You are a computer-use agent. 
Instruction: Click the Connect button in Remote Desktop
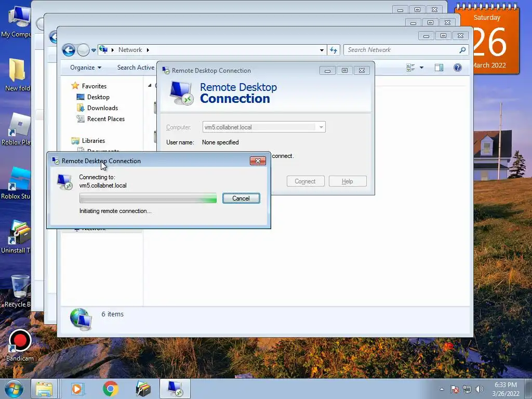point(305,181)
